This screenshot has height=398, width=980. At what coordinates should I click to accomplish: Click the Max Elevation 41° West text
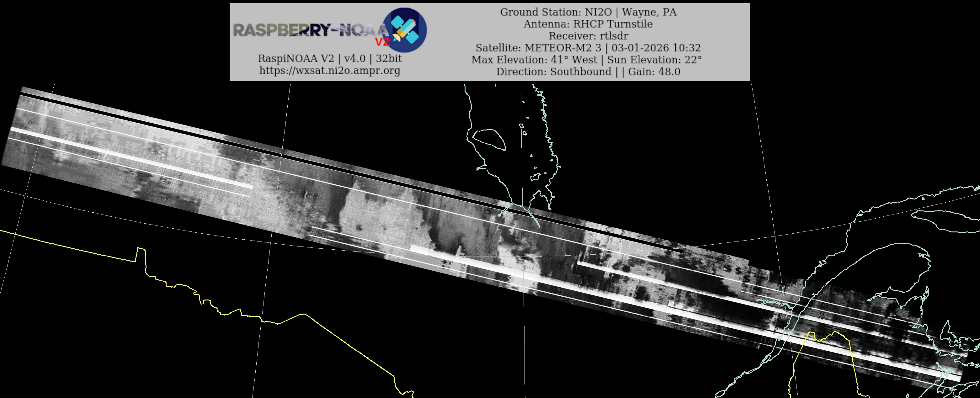coord(534,60)
